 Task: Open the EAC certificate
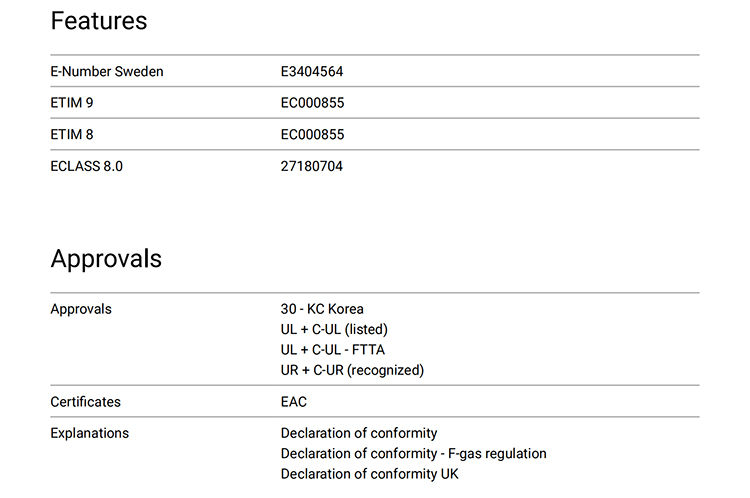click(x=294, y=402)
